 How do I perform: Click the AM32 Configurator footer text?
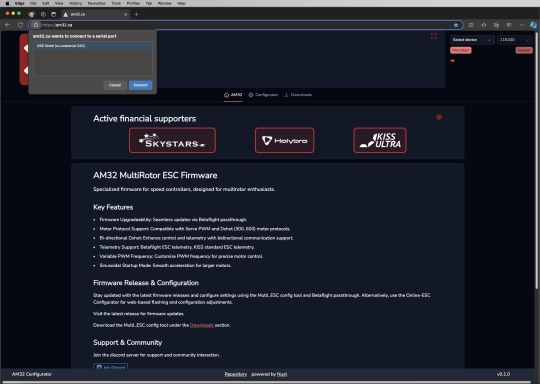pyautogui.click(x=32, y=374)
